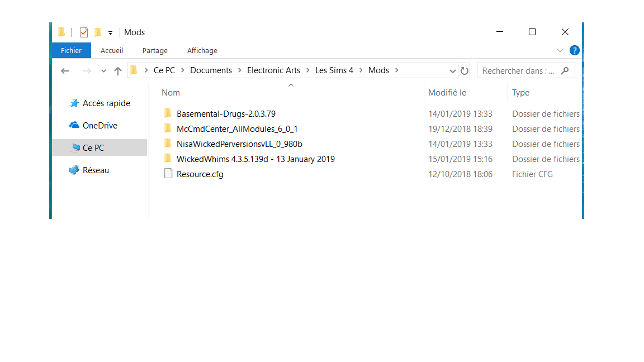Click the Mods window title bar folder icon
This screenshot has width=644, height=362.
click(x=61, y=32)
